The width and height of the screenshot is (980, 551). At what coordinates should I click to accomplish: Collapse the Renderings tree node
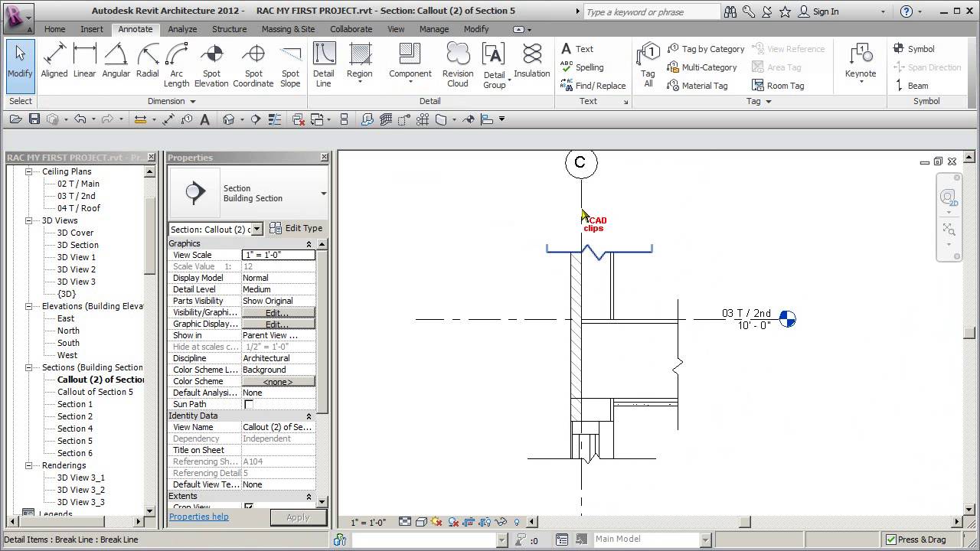28,465
